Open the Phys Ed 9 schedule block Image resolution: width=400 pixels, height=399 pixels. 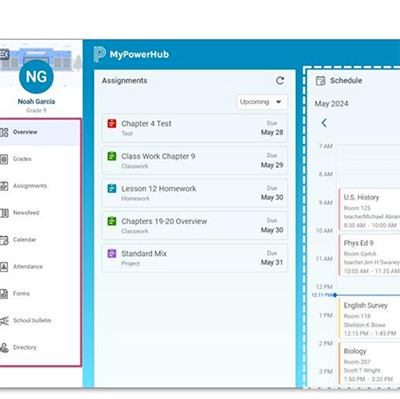(369, 255)
